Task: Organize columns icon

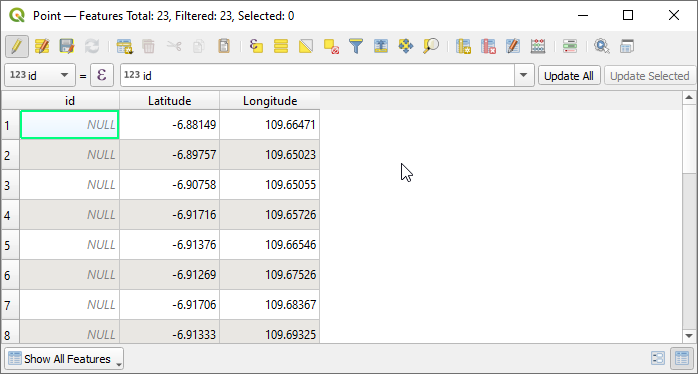Action: [513, 46]
